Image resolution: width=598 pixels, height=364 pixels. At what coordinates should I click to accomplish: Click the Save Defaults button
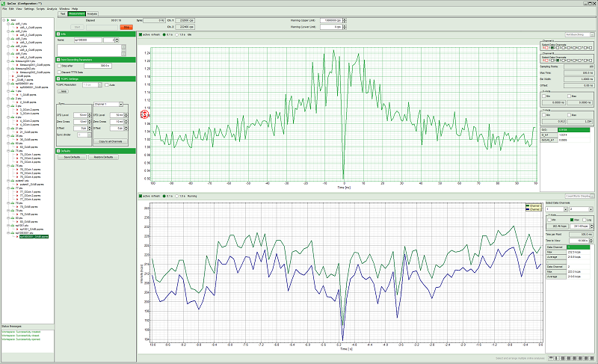(72, 158)
